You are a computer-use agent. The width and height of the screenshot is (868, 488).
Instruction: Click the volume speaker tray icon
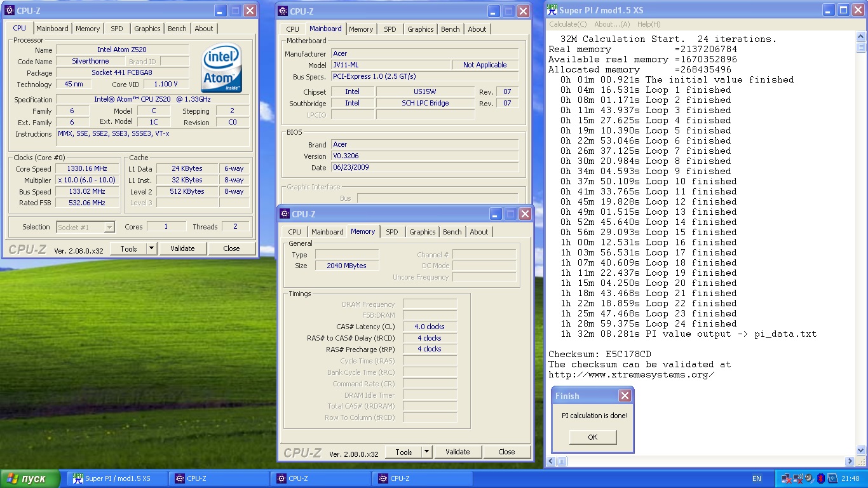point(808,478)
